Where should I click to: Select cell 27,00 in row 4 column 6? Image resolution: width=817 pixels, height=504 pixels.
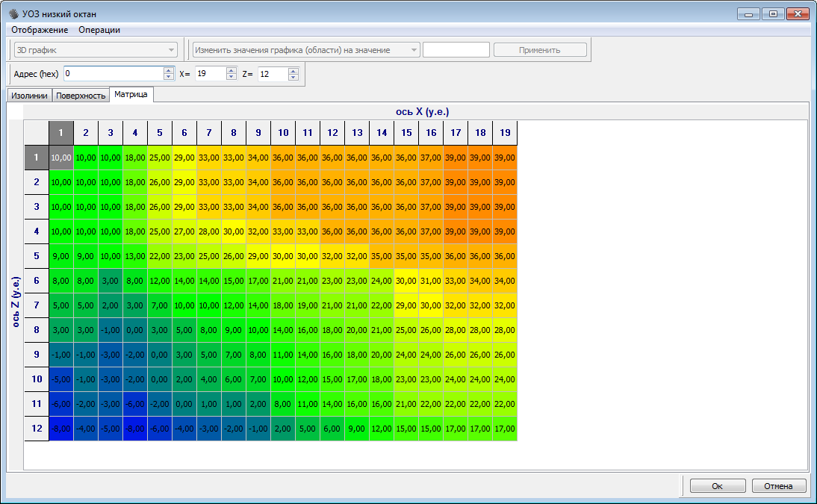[x=184, y=231]
